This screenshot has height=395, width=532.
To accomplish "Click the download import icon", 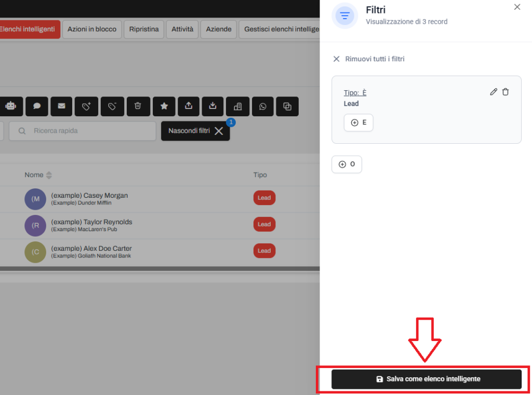I will [212, 106].
